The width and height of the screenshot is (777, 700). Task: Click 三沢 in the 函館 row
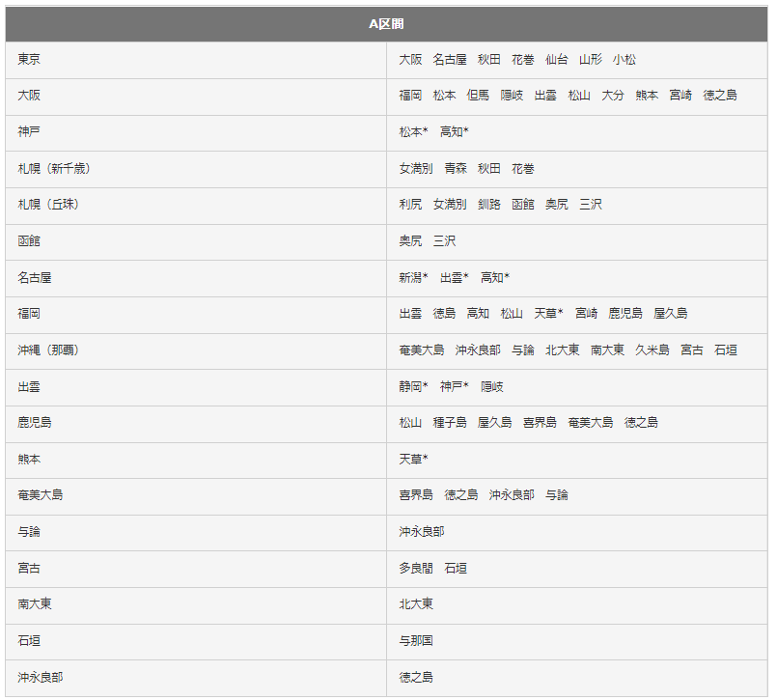pos(444,241)
